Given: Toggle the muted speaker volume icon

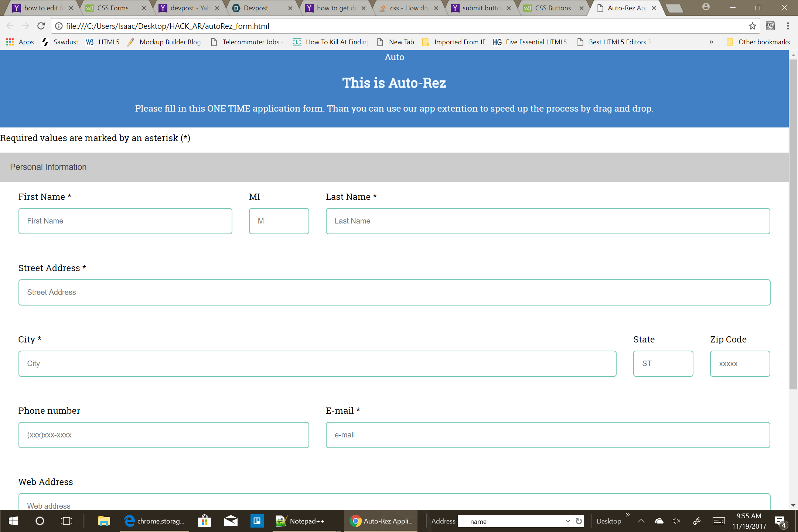Looking at the screenshot, I should tap(676, 521).
